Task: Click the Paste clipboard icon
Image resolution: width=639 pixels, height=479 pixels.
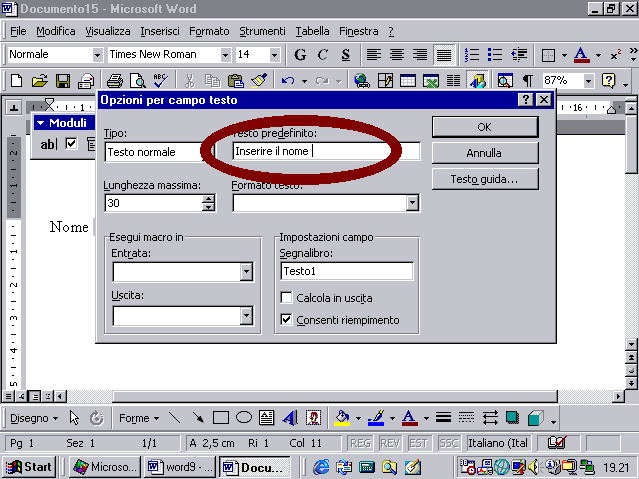Action: pyautogui.click(x=236, y=81)
